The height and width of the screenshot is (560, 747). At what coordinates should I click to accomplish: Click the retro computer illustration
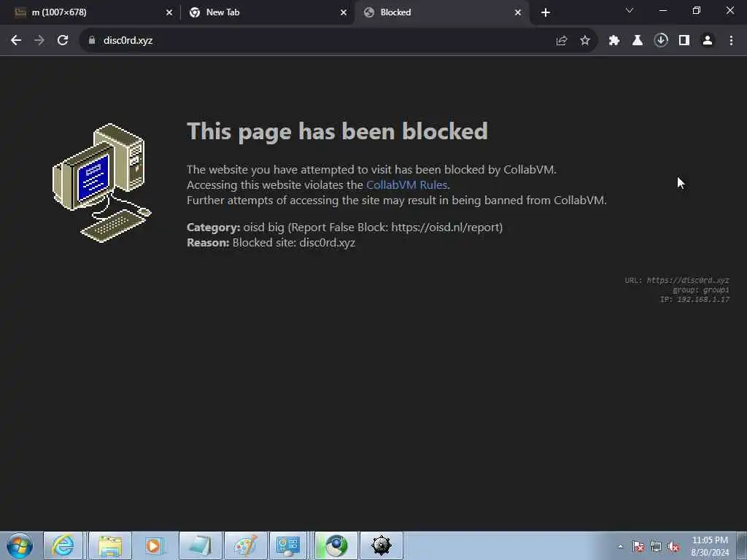coord(102,183)
